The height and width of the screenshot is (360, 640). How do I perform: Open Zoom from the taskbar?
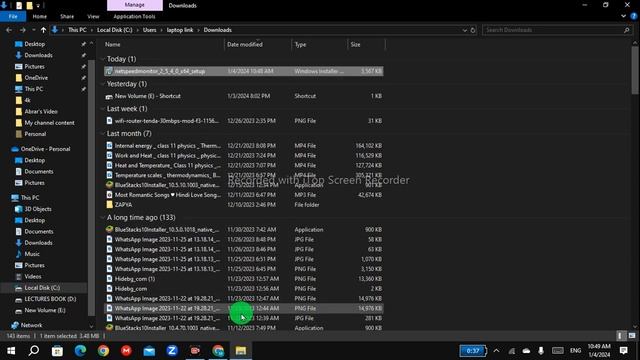point(172,351)
